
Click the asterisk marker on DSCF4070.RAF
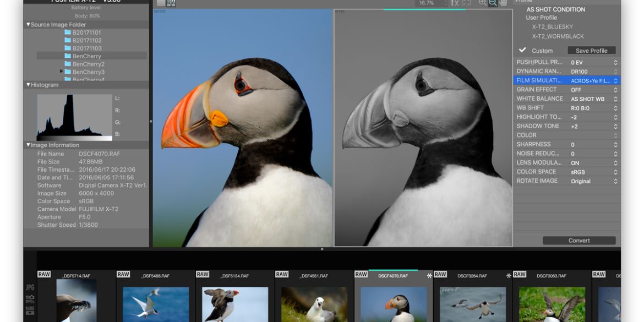429,276
